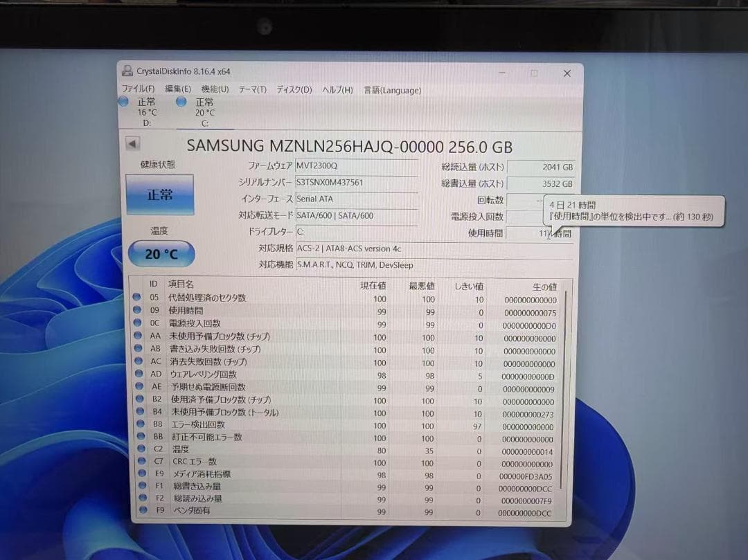The image size is (748, 560).
Task: Open the テーマ(T) dropdown menu
Action: 252,89
